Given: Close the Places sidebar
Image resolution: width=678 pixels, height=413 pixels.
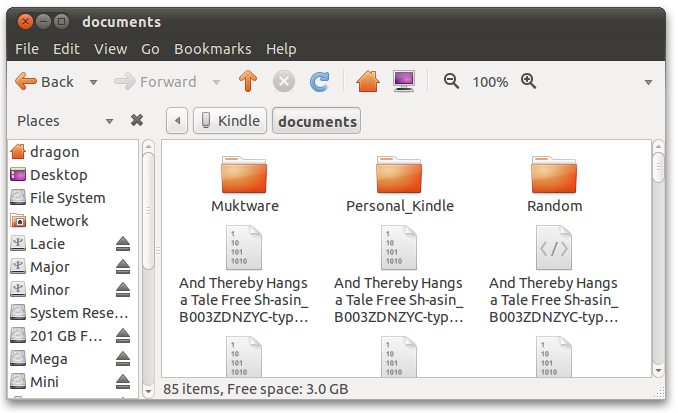Looking at the screenshot, I should (x=137, y=120).
